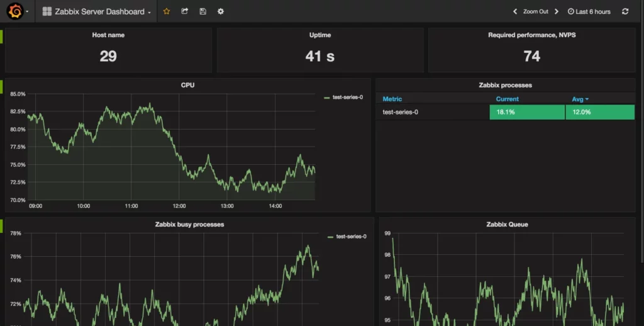Open dashboard settings gear
This screenshot has height=326, width=644.
tap(221, 11)
